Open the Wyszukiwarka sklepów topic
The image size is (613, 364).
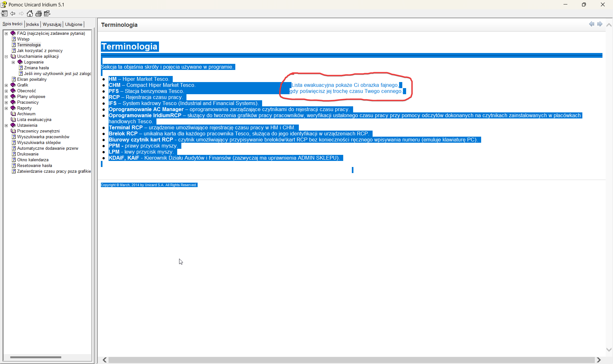(39, 143)
